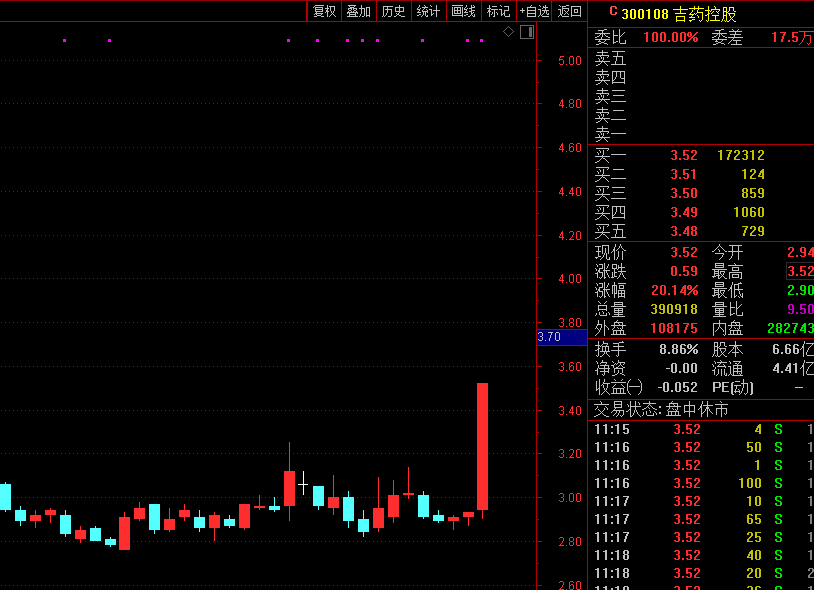Click the tall red limit-up candlestick

click(482, 446)
